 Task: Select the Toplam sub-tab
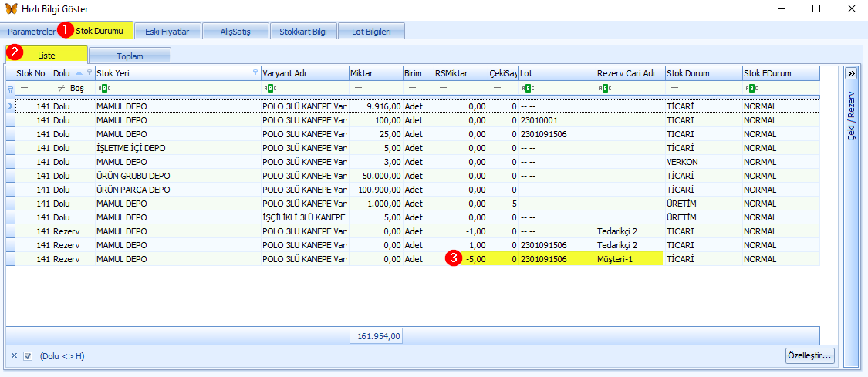(x=130, y=56)
